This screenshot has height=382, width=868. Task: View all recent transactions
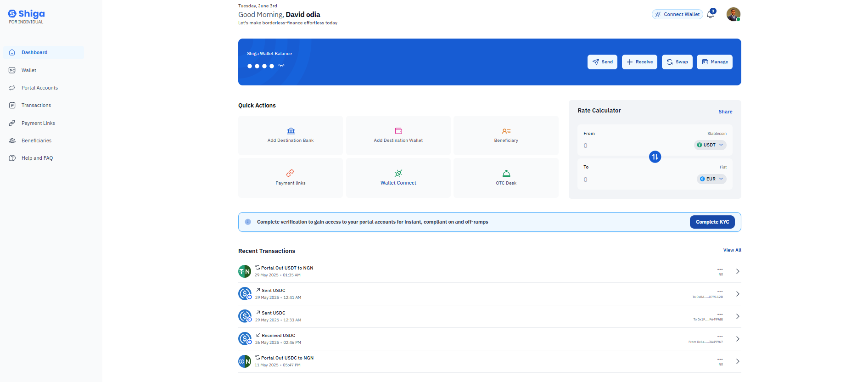(732, 250)
